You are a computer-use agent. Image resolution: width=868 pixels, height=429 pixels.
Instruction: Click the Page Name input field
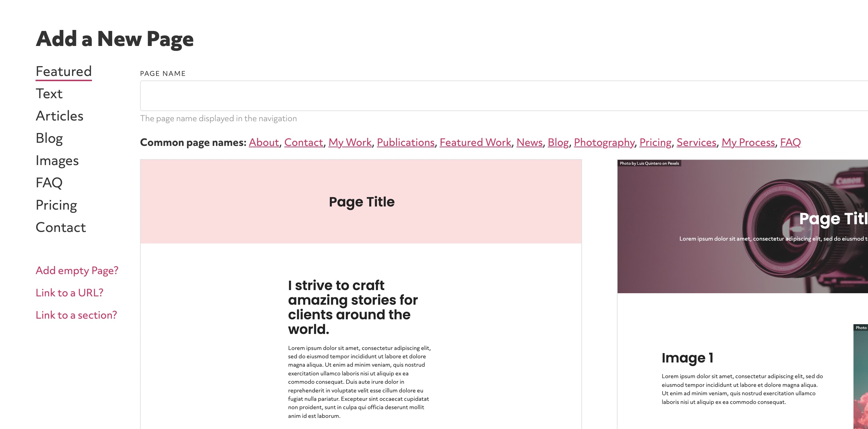[x=504, y=96]
